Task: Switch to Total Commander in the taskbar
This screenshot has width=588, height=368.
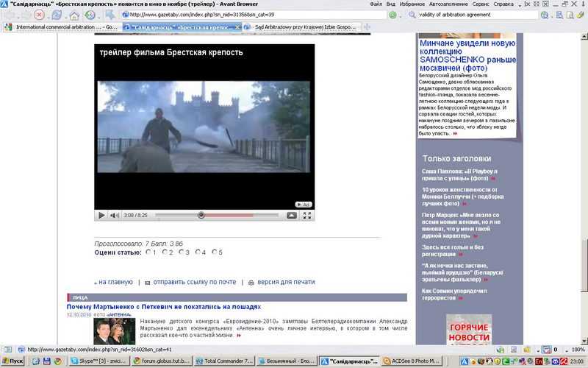Action: pyautogui.click(x=224, y=361)
